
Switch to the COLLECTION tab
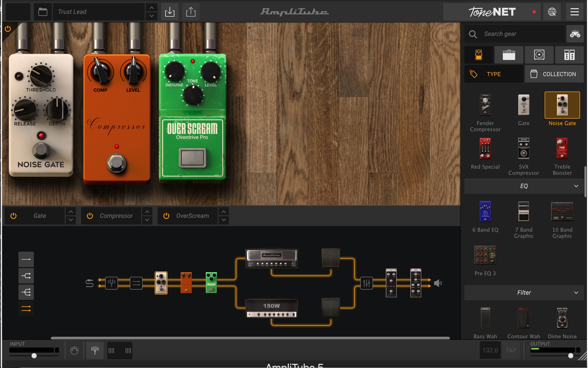coord(554,74)
